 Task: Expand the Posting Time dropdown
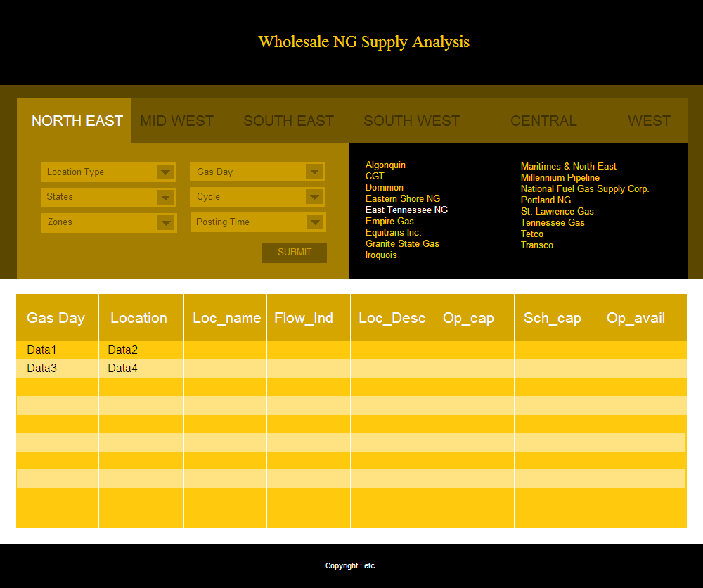coord(258,222)
